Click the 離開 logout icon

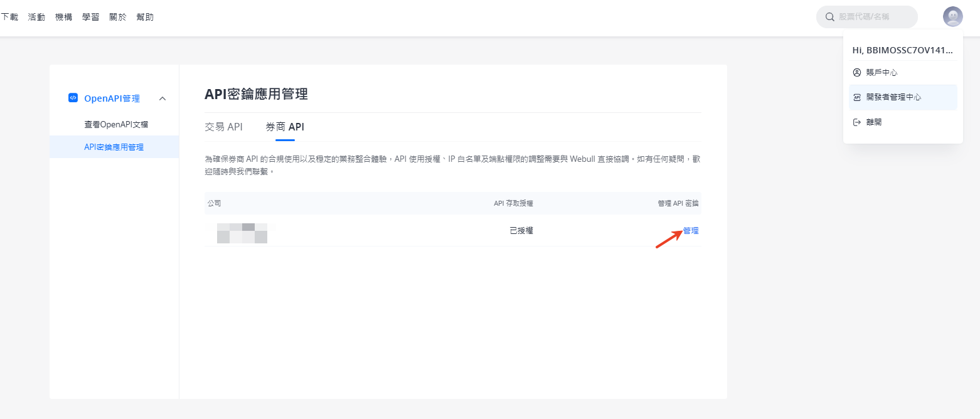click(x=857, y=122)
